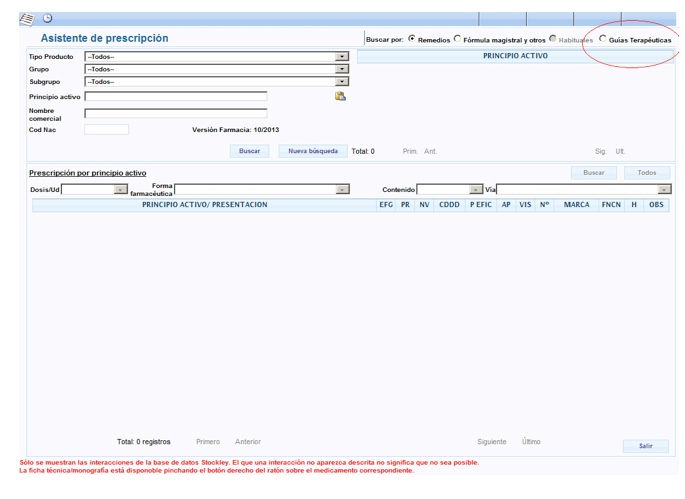
Task: Click the stacked documents icon at top-left
Action: tap(27, 18)
